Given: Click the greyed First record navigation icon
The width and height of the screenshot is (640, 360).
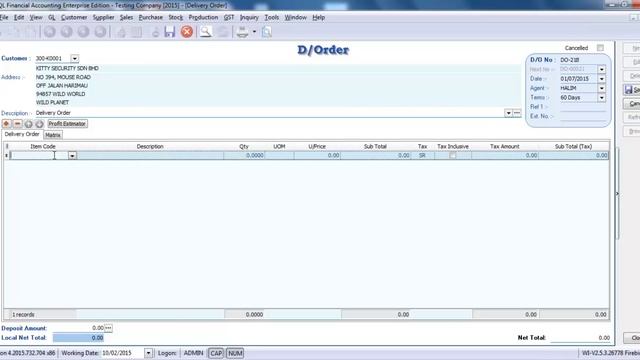Looking at the screenshot, I should coord(50,32).
